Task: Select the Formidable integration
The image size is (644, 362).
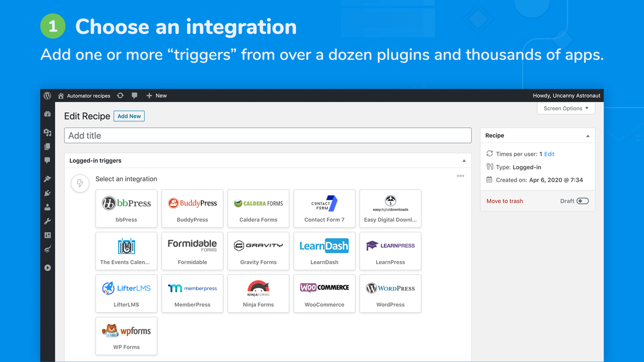Action: (x=192, y=251)
